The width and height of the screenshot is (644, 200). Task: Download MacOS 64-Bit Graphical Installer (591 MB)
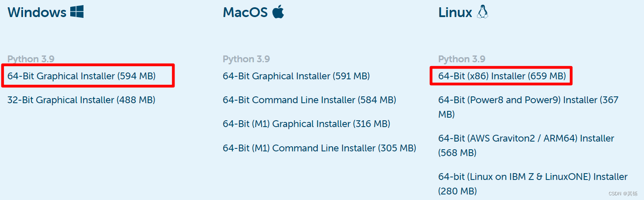coord(296,76)
